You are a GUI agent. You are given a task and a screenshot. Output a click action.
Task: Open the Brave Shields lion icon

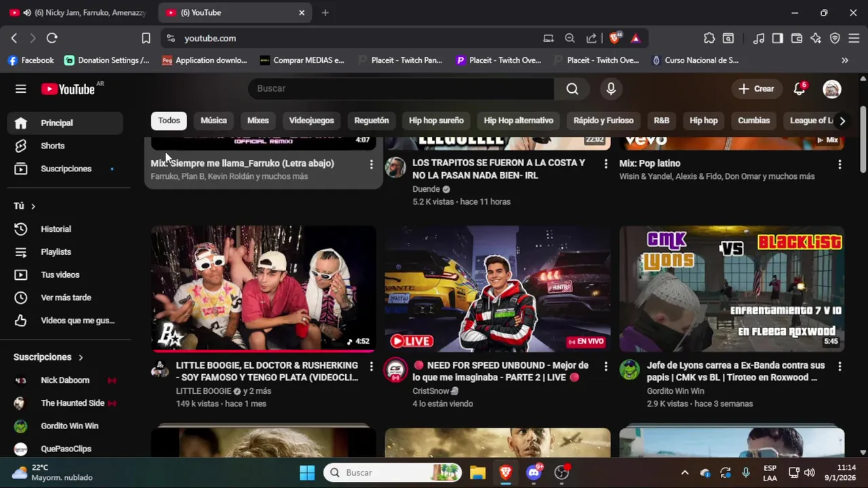pos(614,38)
